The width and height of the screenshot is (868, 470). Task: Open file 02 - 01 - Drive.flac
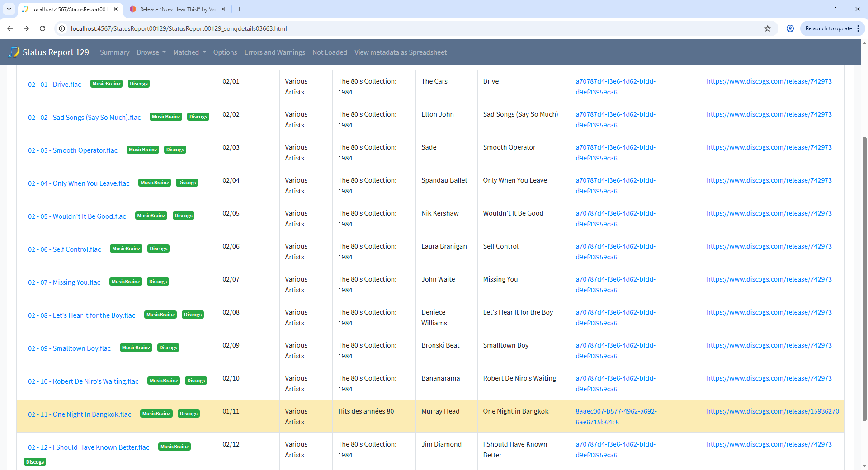point(55,85)
